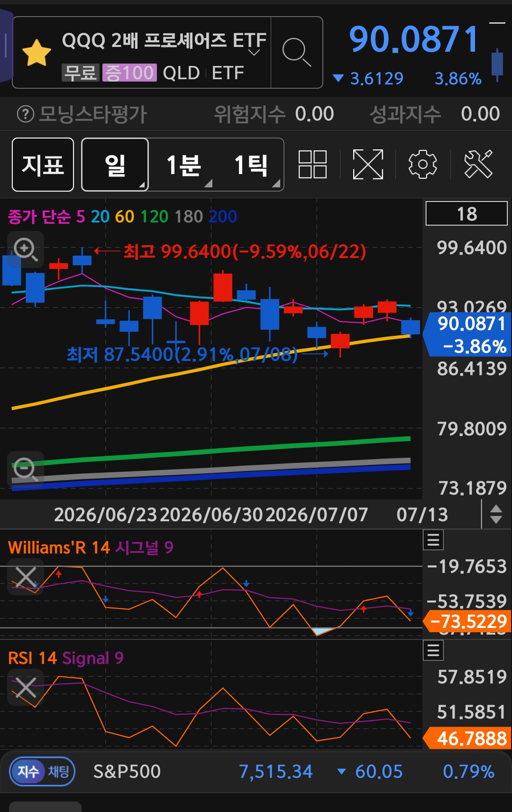Screen dimensions: 512x812
Task: Toggle the 지수 index switch
Action: click(x=28, y=772)
